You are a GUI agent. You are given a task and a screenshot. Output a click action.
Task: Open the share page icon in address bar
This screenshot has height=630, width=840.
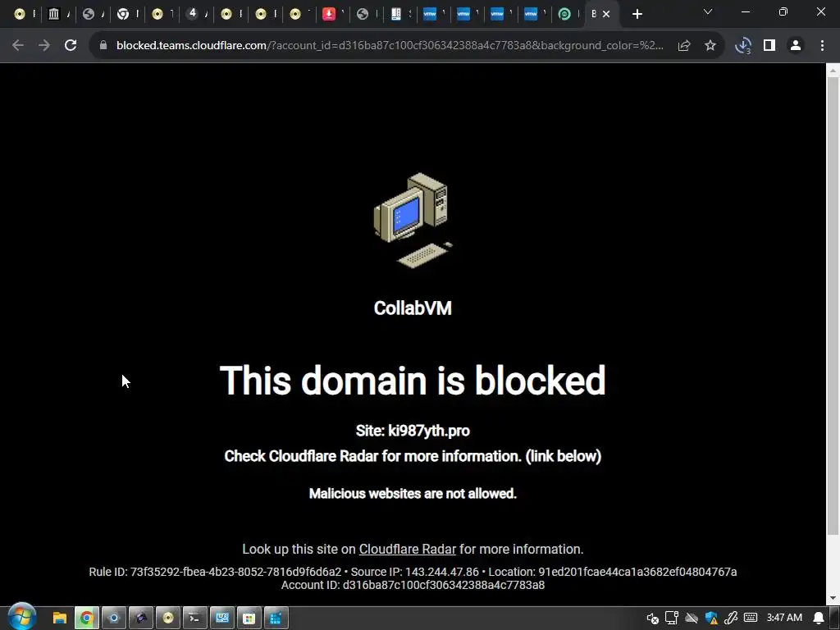point(684,46)
